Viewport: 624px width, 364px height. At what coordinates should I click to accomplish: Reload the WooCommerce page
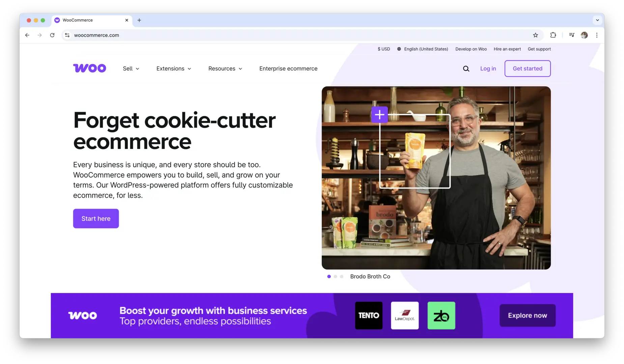click(52, 35)
